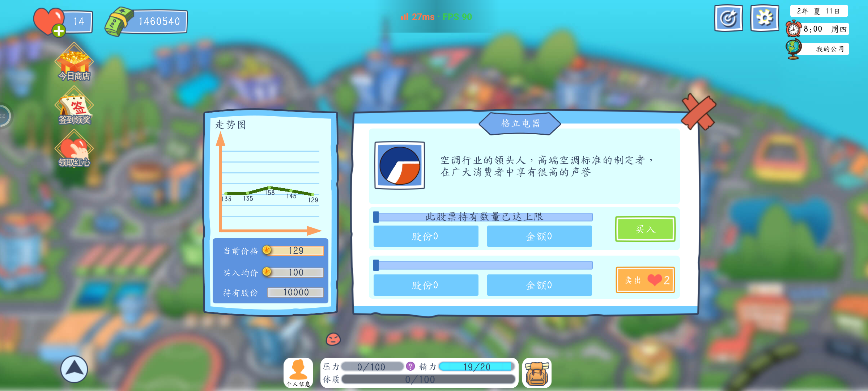Click the 买入 buy button
Screen dimensions: 868x391
coord(645,229)
